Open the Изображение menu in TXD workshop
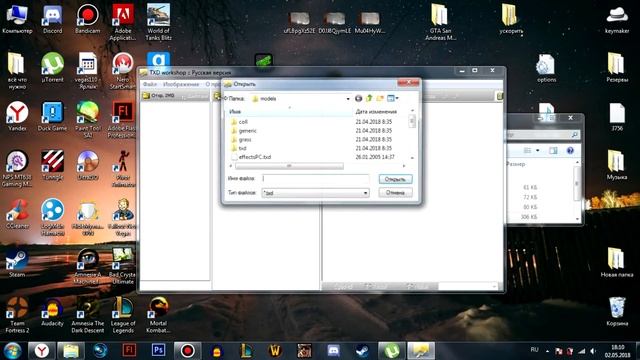 tap(181, 84)
